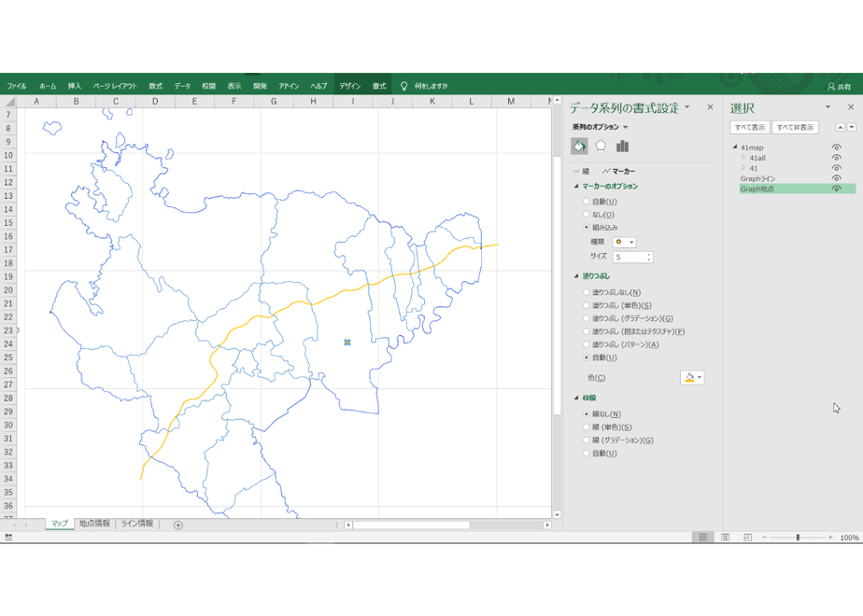Expand the 41 group
The width and height of the screenshot is (863, 616).
(x=743, y=168)
